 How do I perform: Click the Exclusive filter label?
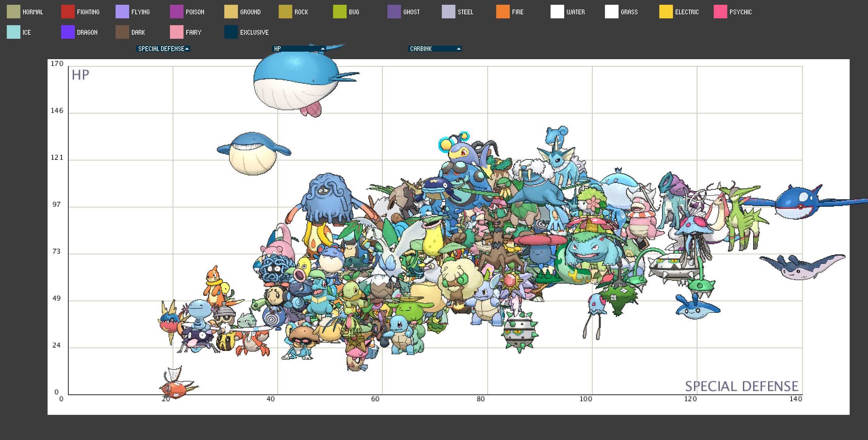254,32
